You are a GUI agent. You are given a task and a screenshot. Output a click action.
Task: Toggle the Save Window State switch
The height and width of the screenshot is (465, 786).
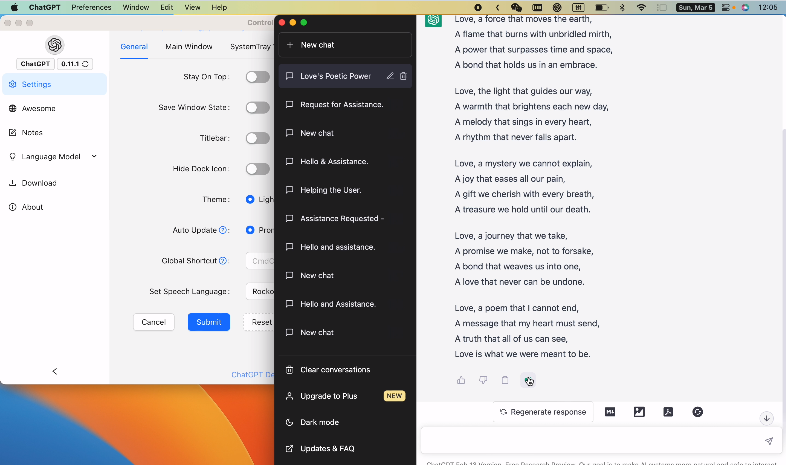[258, 107]
